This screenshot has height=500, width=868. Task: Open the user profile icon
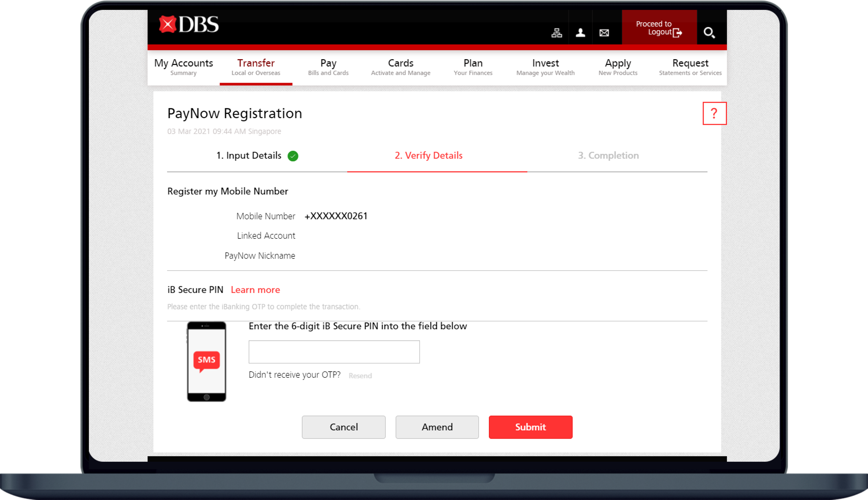pos(580,32)
